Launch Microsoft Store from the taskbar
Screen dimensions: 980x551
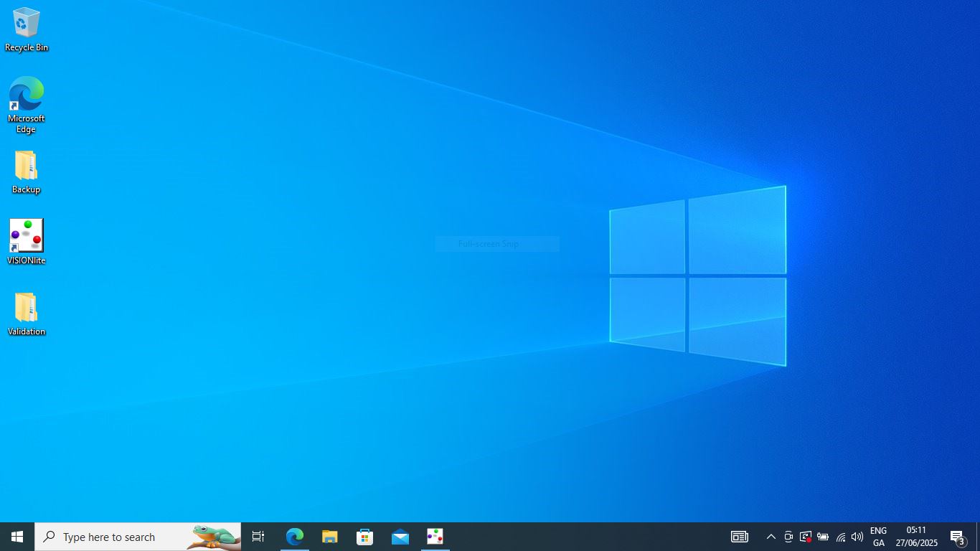(364, 537)
